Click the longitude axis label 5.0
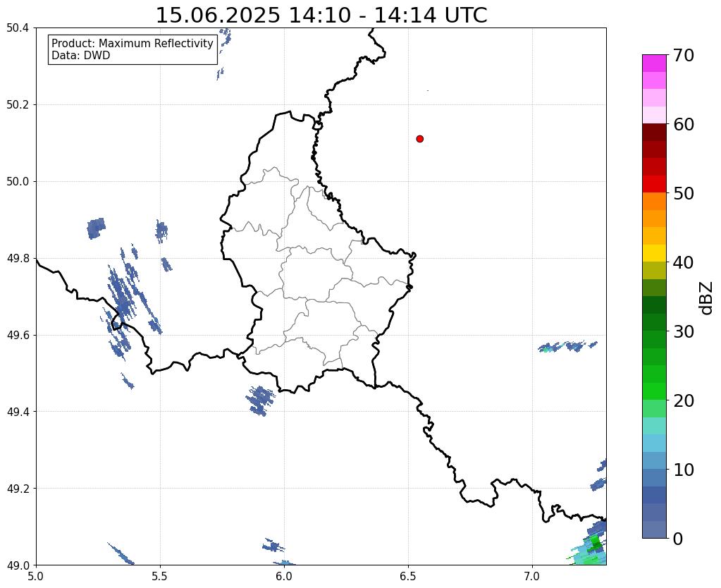 click(x=36, y=577)
